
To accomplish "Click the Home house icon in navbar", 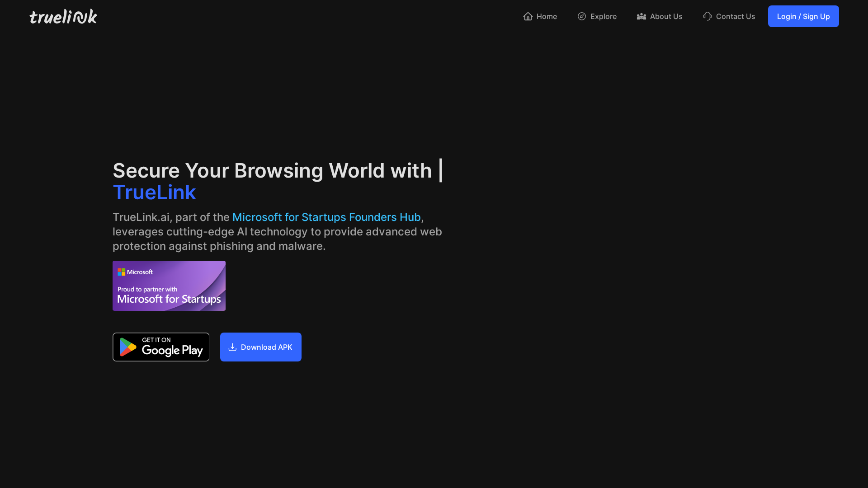I will click(x=528, y=16).
